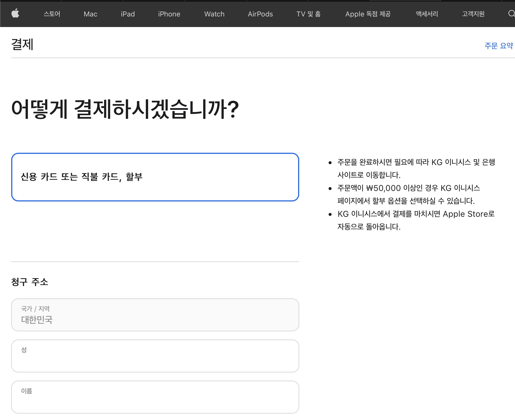Click the search magnifier icon
This screenshot has width=515, height=420.
pyautogui.click(x=511, y=14)
